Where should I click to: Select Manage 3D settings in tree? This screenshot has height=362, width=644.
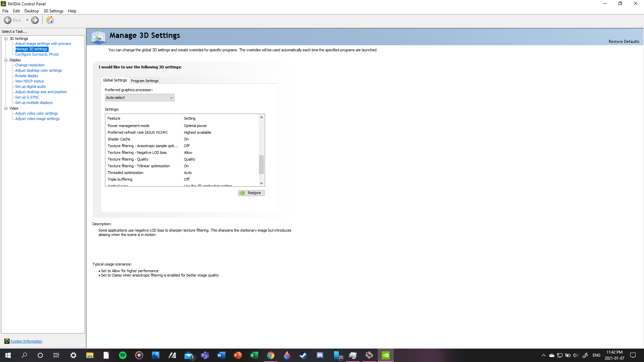pos(32,49)
